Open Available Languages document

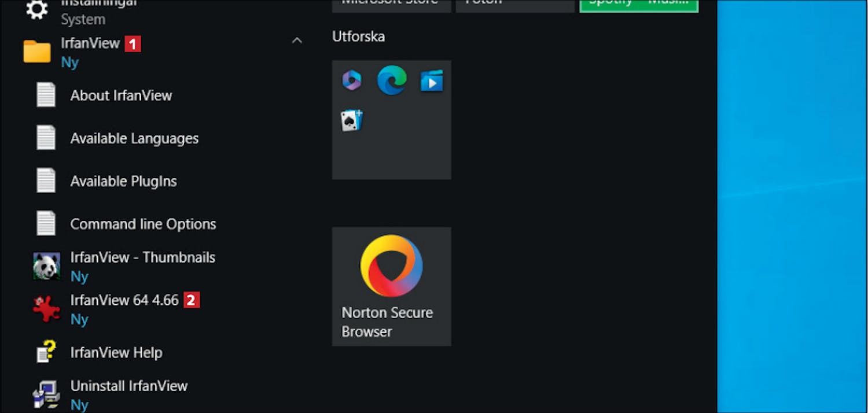pyautogui.click(x=134, y=138)
